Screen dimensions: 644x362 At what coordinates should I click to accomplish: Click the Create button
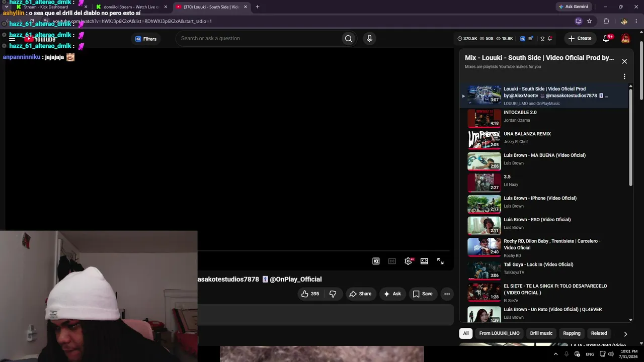[x=580, y=39]
